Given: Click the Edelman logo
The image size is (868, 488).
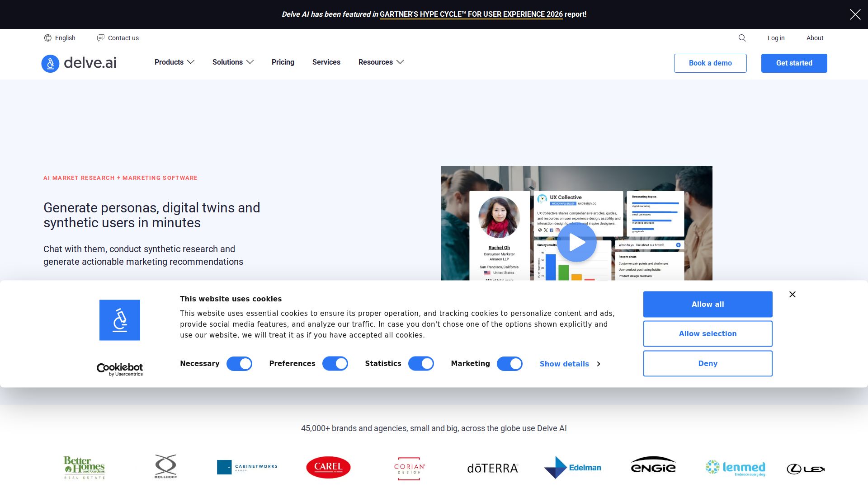Looking at the screenshot, I should (573, 467).
